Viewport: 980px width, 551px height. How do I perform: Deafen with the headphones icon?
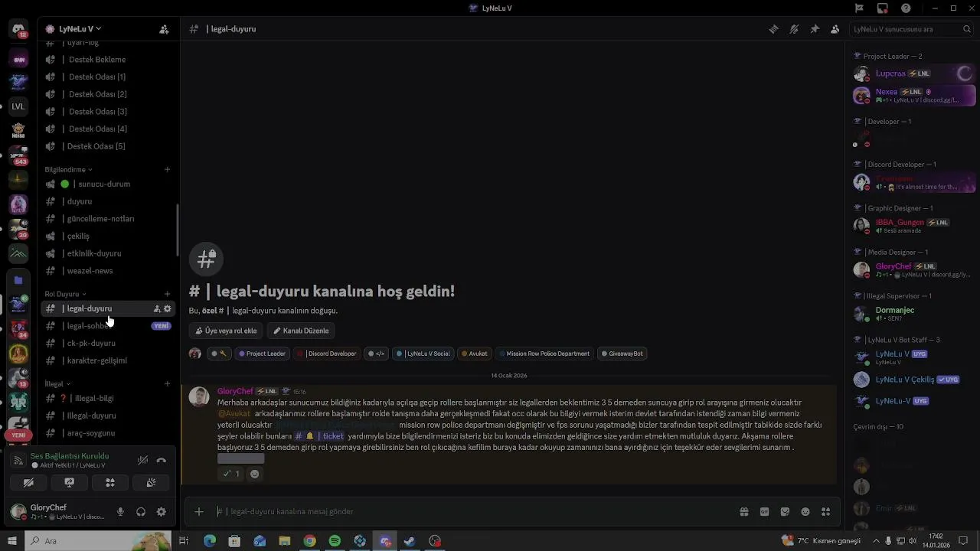[x=141, y=512]
